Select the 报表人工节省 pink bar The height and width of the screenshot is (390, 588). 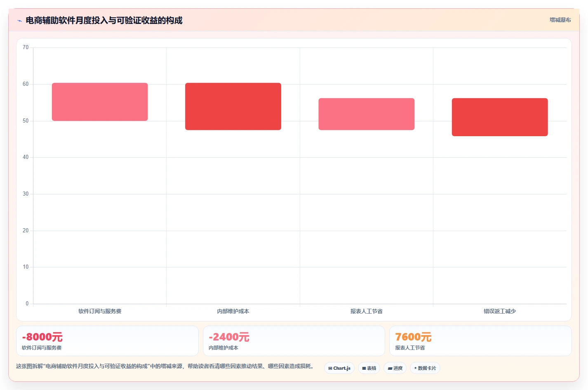(367, 114)
